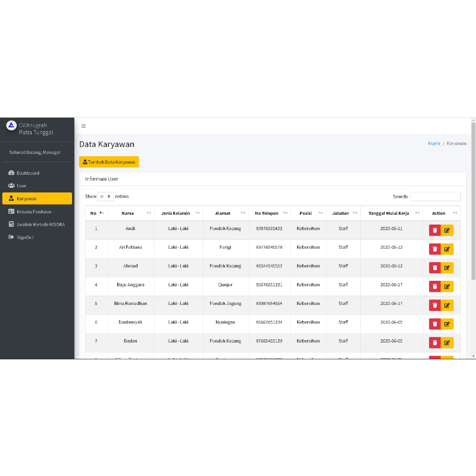The height and width of the screenshot is (476, 476).
Task: Follow the Home breadcrumb link
Action: coord(434,143)
